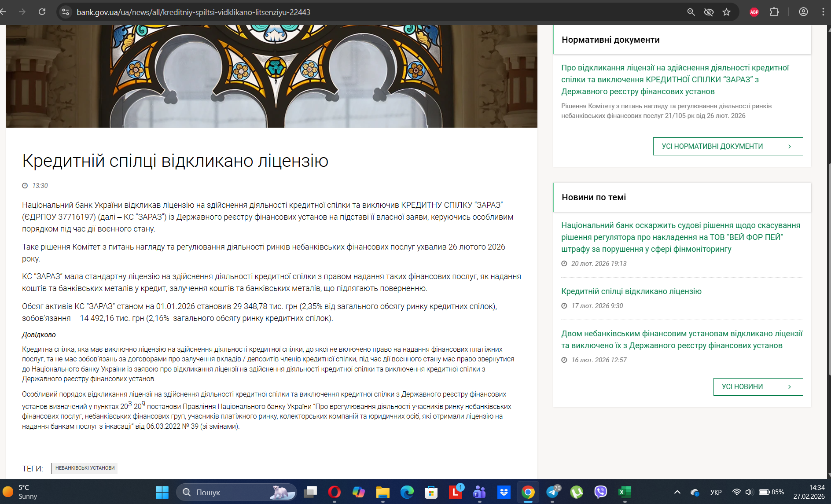Open news about two non-bank institutions' licenses
This screenshot has width=831, height=504.
tap(682, 339)
